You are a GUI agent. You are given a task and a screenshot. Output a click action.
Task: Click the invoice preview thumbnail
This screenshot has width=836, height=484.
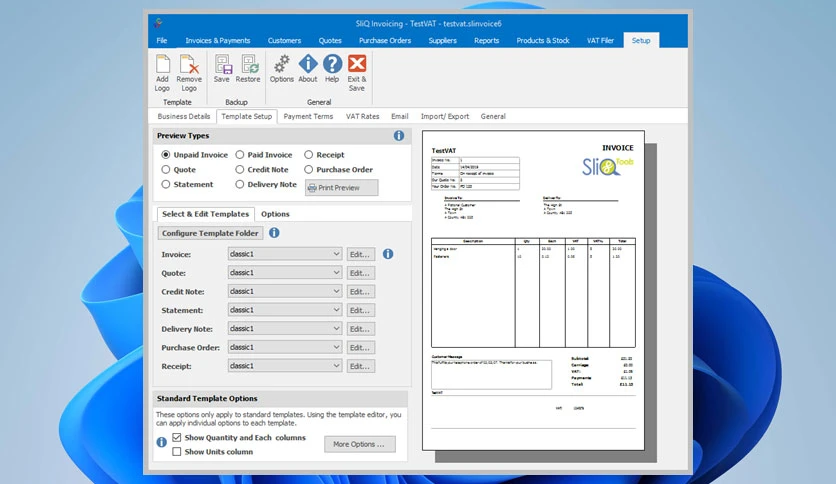[x=533, y=291]
